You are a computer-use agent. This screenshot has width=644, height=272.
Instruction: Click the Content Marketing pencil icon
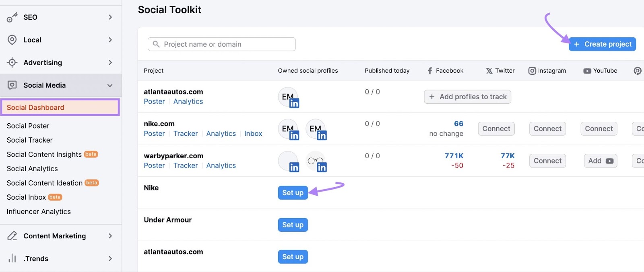click(12, 236)
